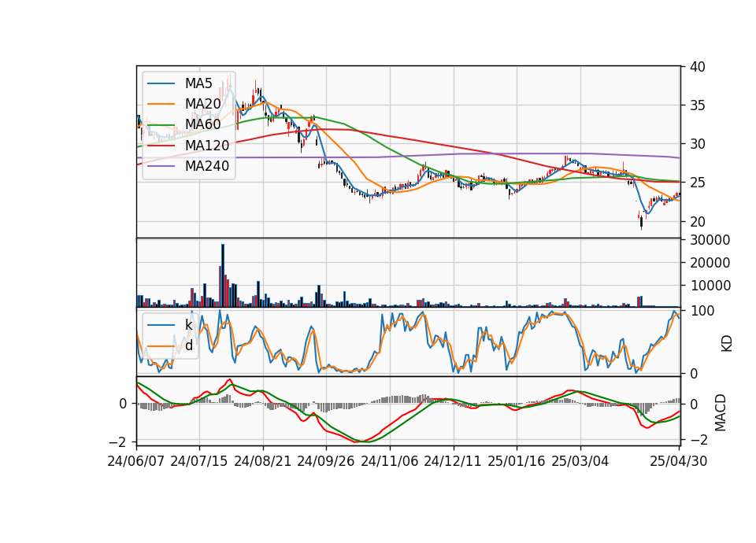
Task: Click the purple MA240 legend line swatch
Action: pos(161,166)
